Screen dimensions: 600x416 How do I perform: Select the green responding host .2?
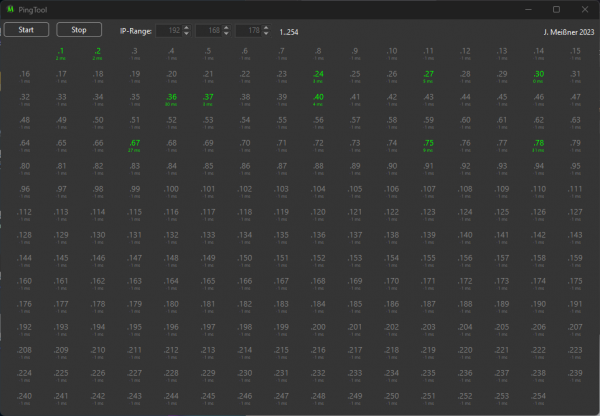97,54
